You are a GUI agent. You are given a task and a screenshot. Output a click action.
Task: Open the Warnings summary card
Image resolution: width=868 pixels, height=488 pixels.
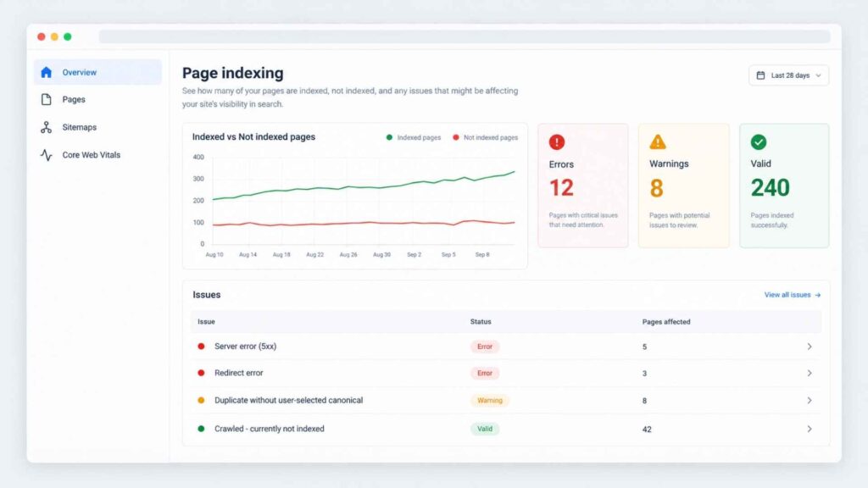(x=684, y=186)
